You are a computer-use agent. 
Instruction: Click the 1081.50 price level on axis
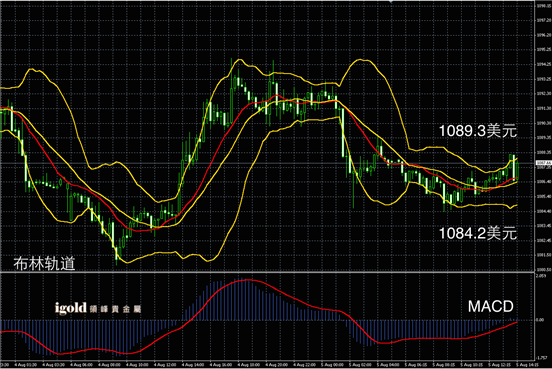click(542, 255)
